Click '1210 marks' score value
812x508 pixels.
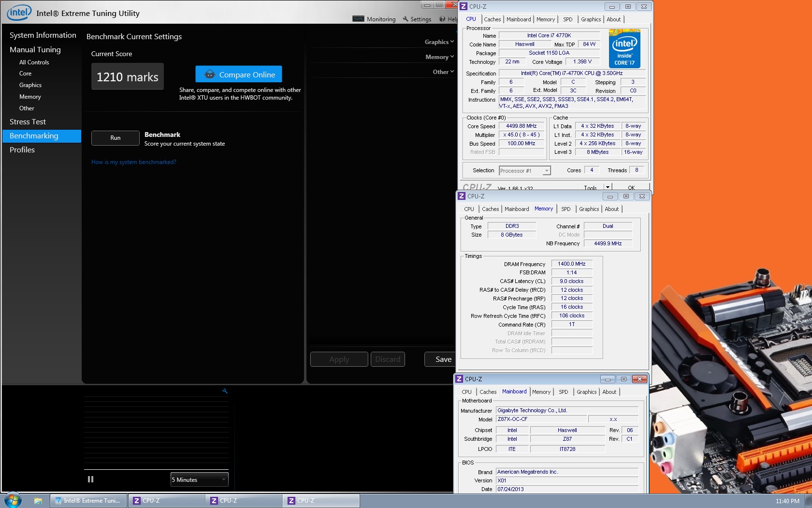coord(128,76)
